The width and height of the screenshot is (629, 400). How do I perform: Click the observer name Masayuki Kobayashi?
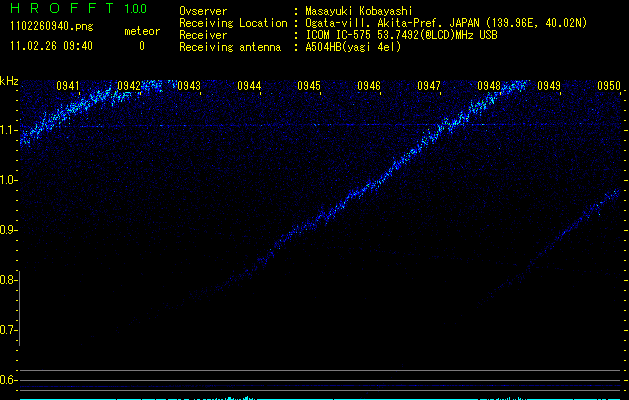pos(359,11)
